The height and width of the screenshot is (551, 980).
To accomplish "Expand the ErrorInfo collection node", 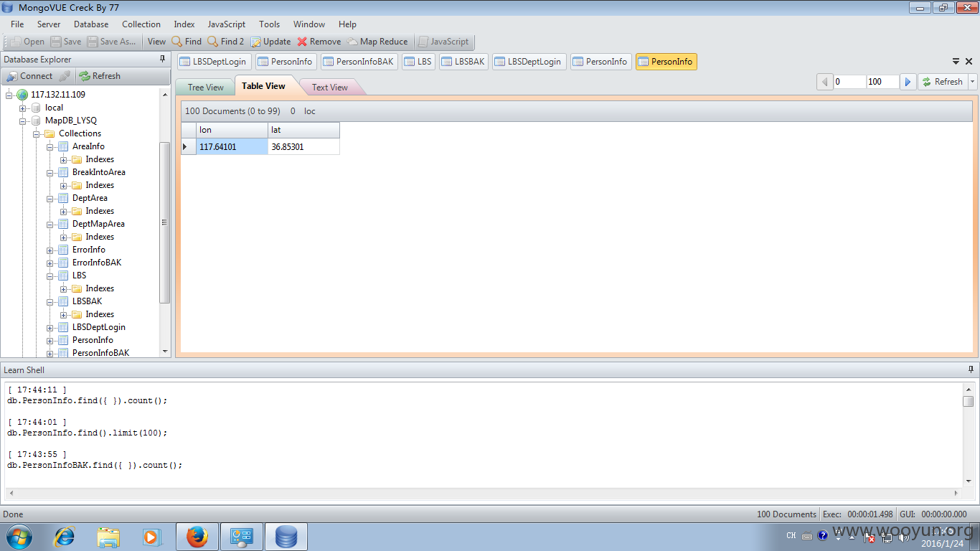I will tap(50, 250).
